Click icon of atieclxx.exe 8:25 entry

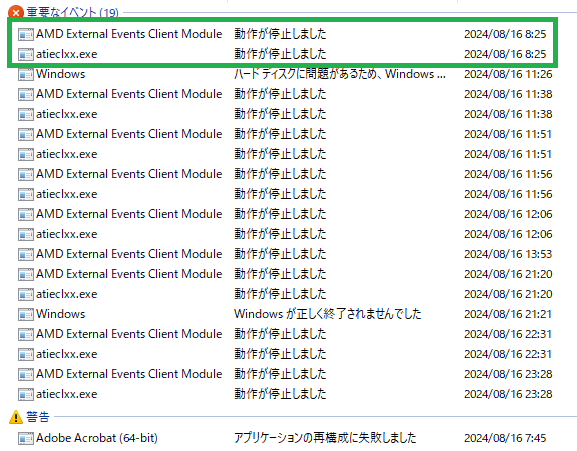coord(26,54)
